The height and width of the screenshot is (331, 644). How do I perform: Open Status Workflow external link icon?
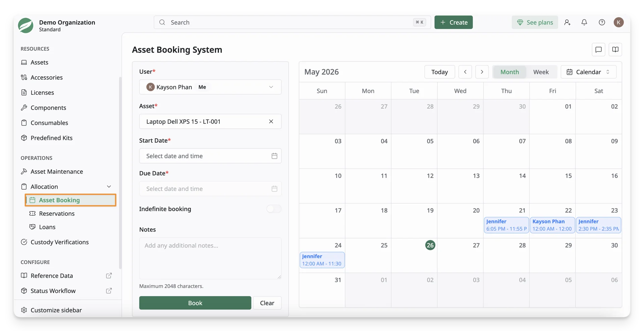[109, 290]
